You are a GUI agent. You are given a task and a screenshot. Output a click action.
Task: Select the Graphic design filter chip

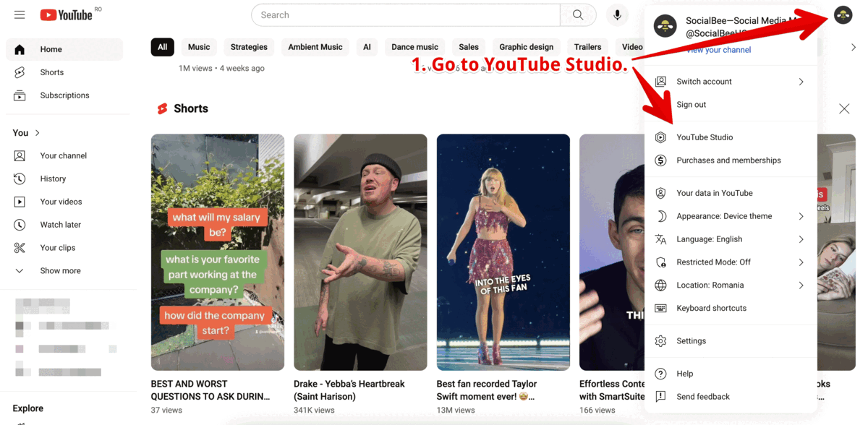tap(527, 47)
